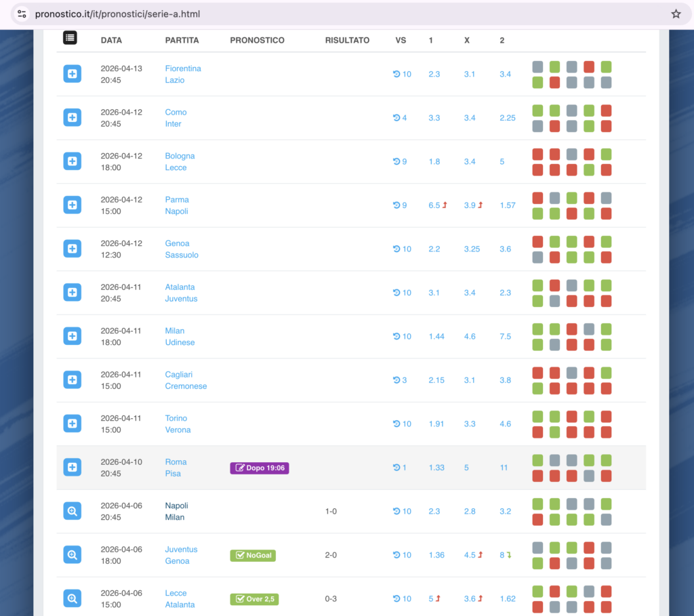Open magnifier details for Juventus vs Genoa

tap(73, 555)
